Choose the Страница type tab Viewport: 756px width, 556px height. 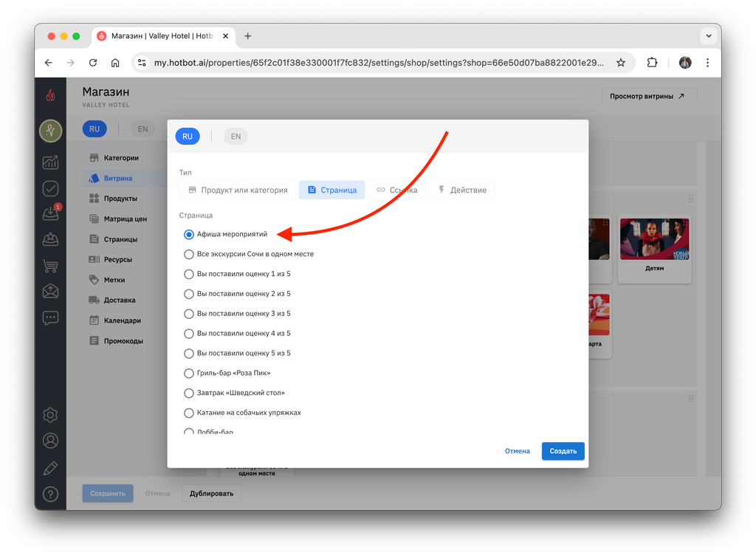click(x=331, y=190)
